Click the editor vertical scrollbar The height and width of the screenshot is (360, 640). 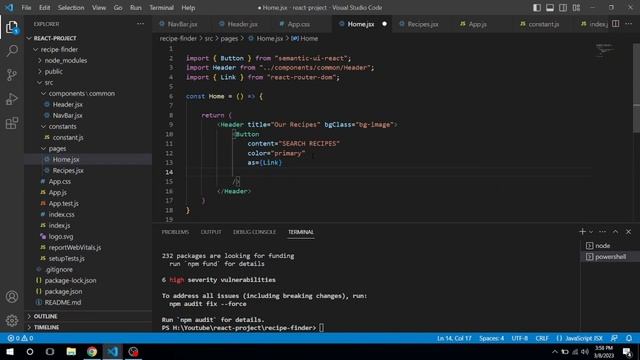click(x=636, y=88)
